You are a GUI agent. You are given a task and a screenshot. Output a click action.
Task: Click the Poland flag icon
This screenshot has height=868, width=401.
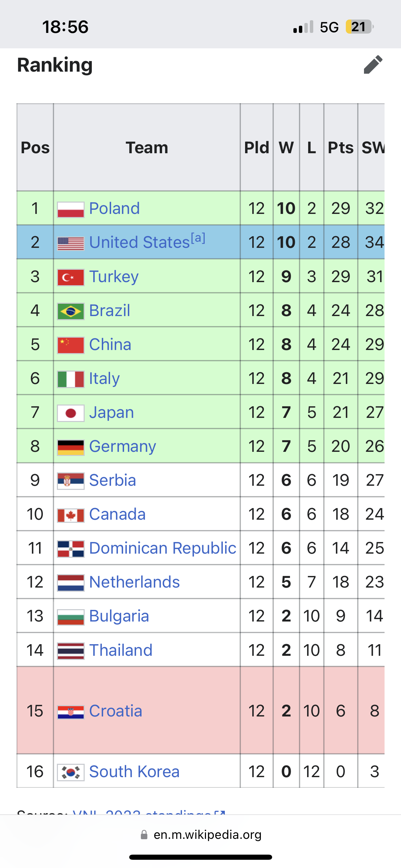(x=71, y=209)
